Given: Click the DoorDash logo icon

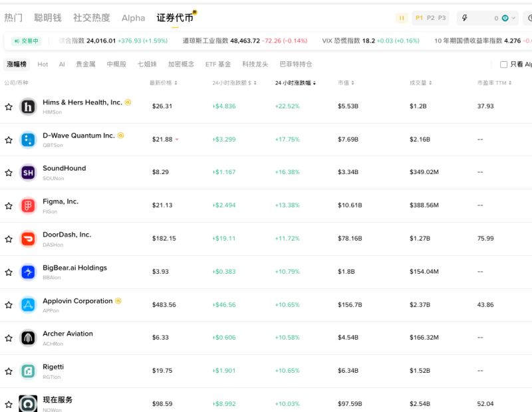Looking at the screenshot, I should pos(27,239).
